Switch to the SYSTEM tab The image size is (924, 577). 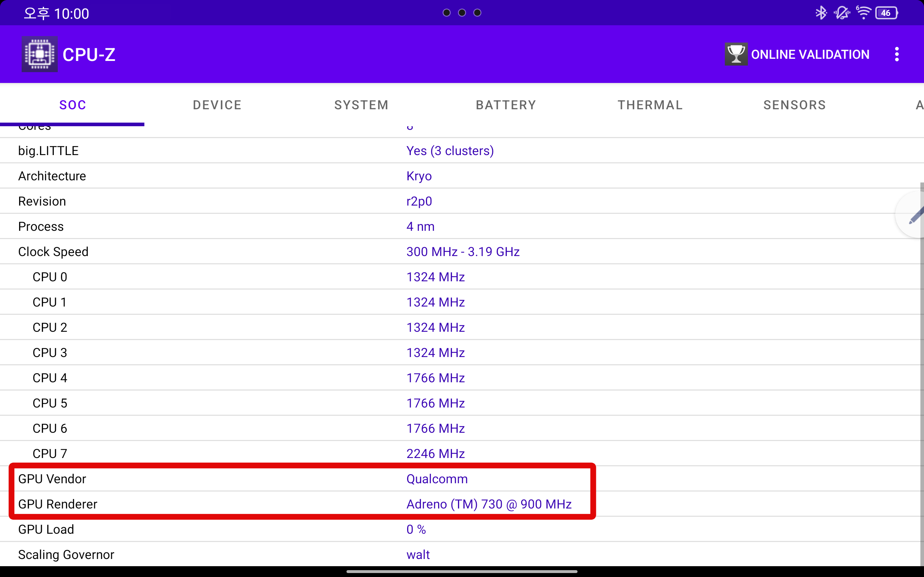pos(361,105)
